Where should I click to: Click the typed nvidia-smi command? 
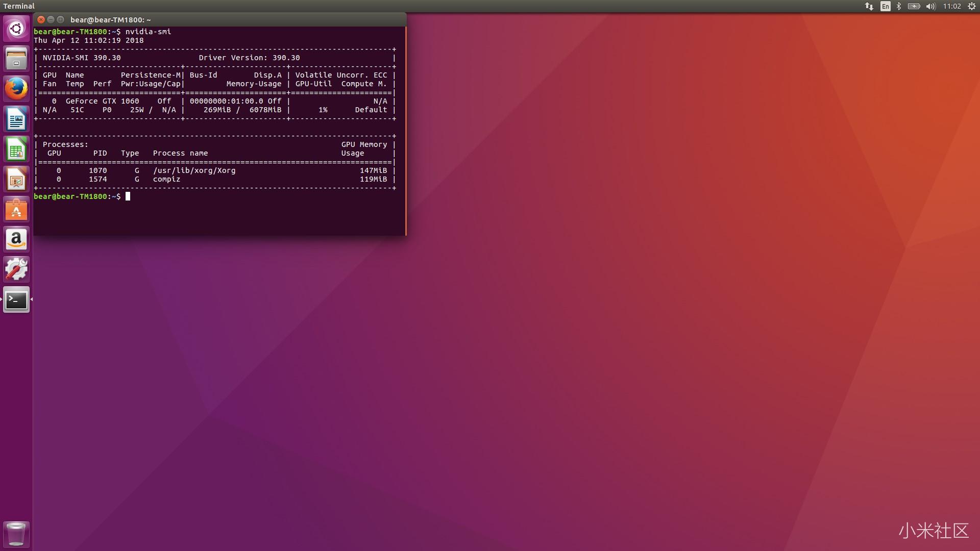pos(148,32)
